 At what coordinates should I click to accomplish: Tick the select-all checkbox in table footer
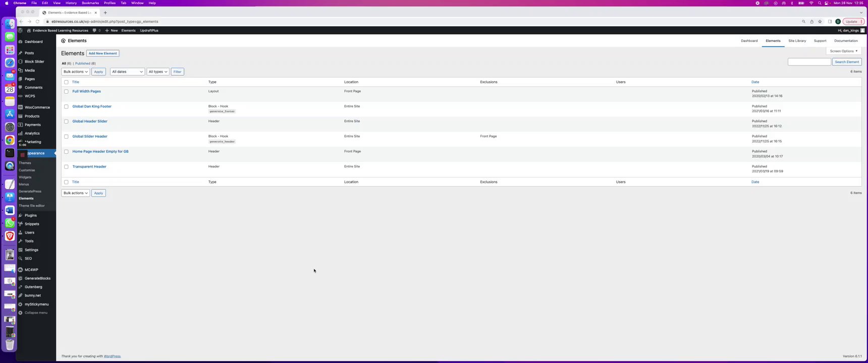click(x=66, y=182)
